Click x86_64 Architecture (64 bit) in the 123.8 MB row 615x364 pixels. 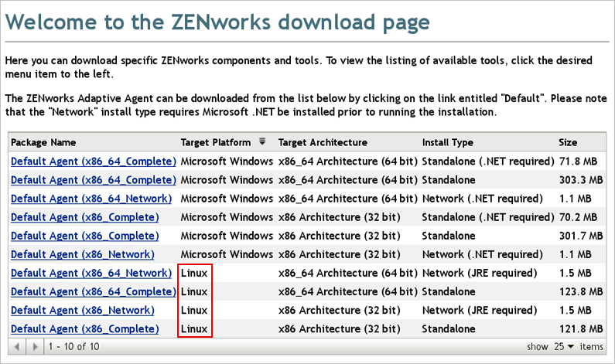(348, 291)
